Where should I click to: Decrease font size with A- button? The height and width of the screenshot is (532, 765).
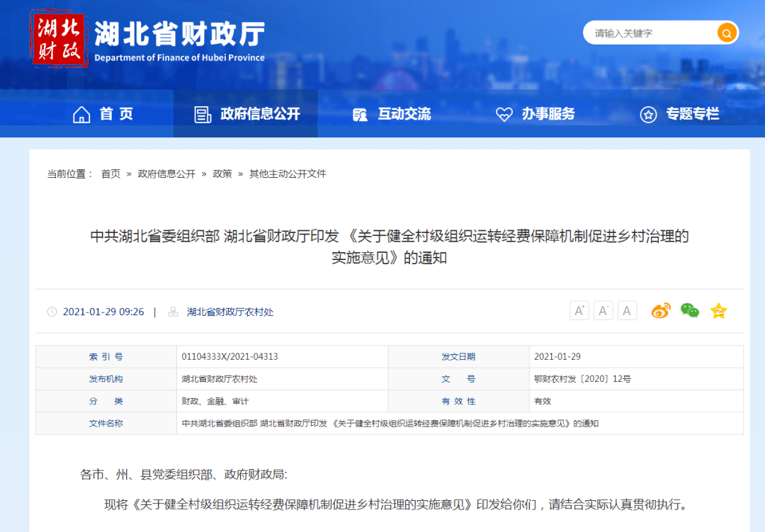(603, 310)
